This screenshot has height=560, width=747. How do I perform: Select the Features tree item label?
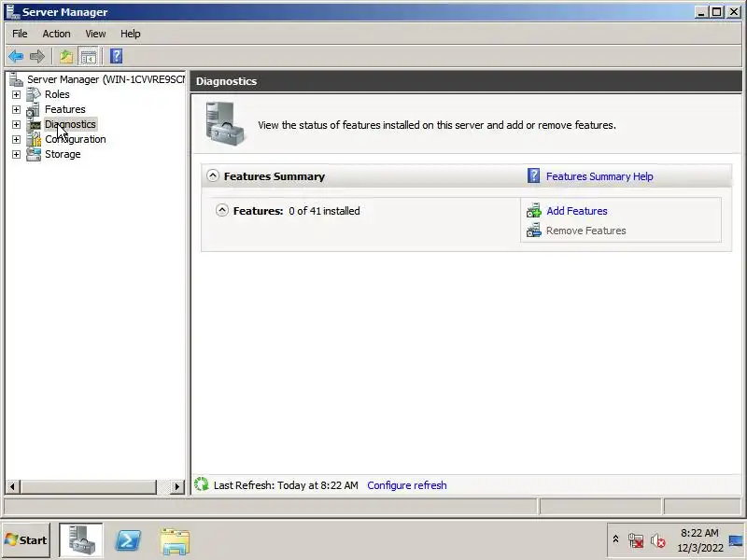[x=64, y=109]
